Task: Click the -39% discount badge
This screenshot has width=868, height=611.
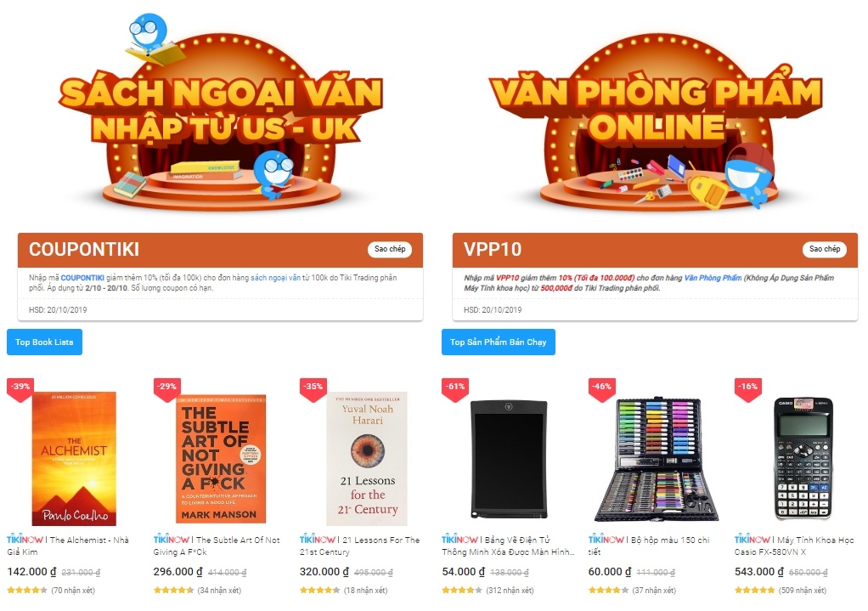Action: pyautogui.click(x=21, y=388)
